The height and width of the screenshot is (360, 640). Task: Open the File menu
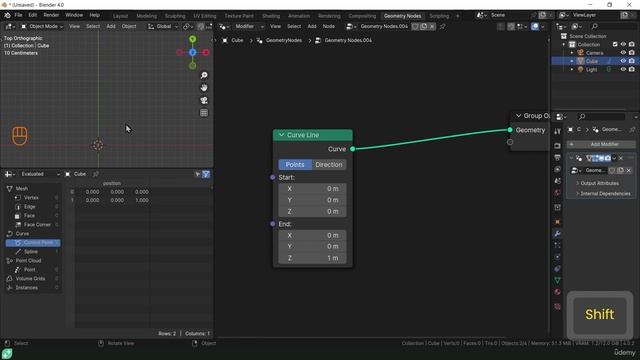coord(18,15)
